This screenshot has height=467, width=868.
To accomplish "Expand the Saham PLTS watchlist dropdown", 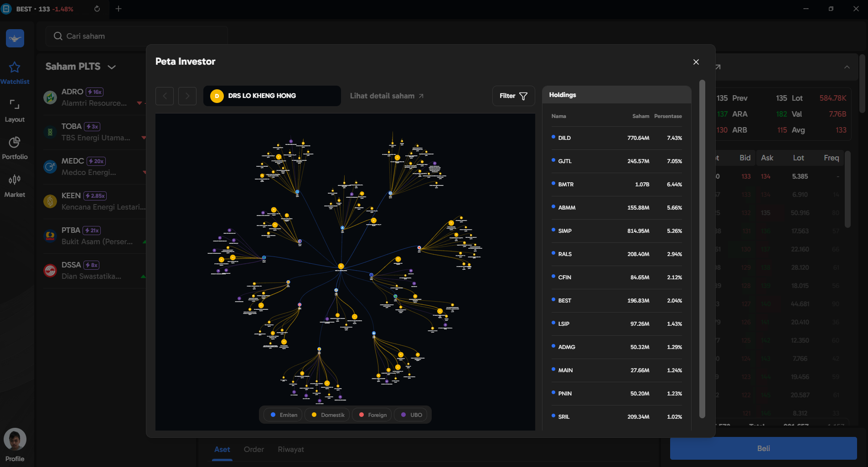I will coord(81,67).
